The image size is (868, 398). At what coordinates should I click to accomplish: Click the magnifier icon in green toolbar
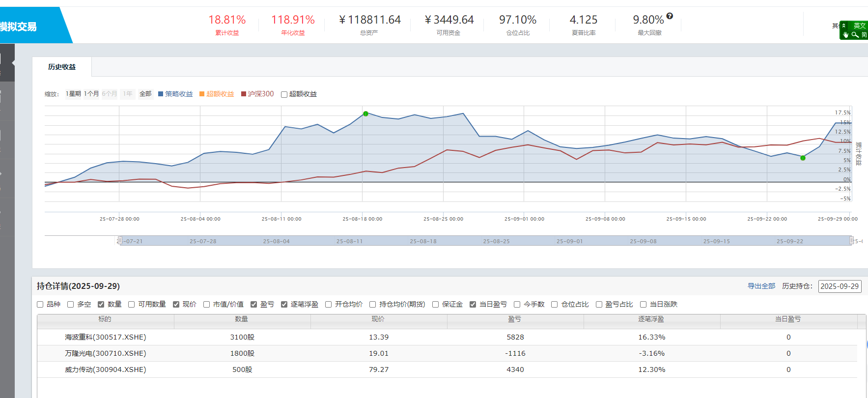pos(855,35)
